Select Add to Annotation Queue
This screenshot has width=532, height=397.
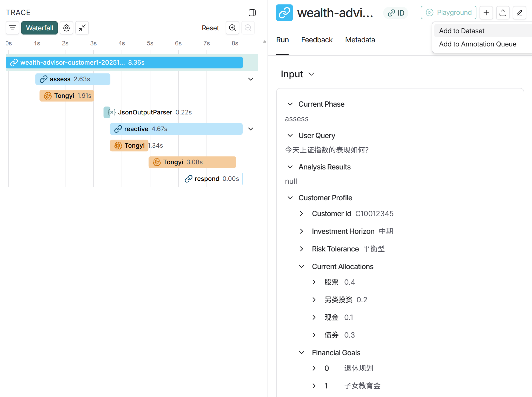coord(478,44)
